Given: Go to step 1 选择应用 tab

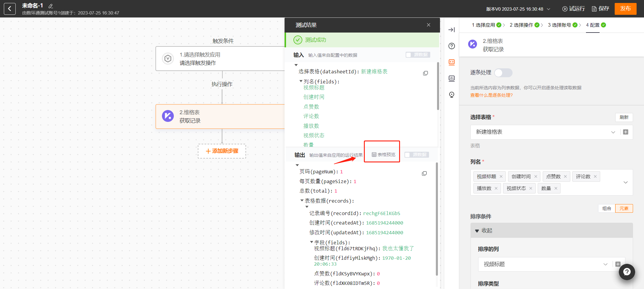Looking at the screenshot, I should 486,25.
